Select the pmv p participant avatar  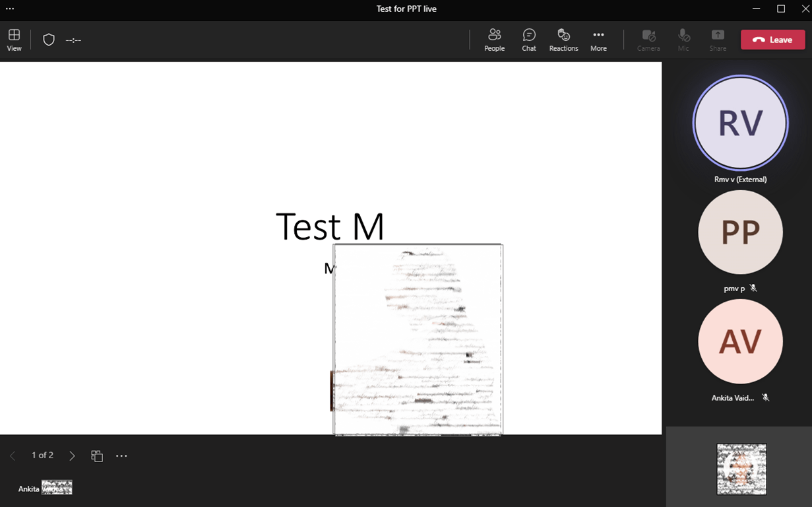(740, 232)
